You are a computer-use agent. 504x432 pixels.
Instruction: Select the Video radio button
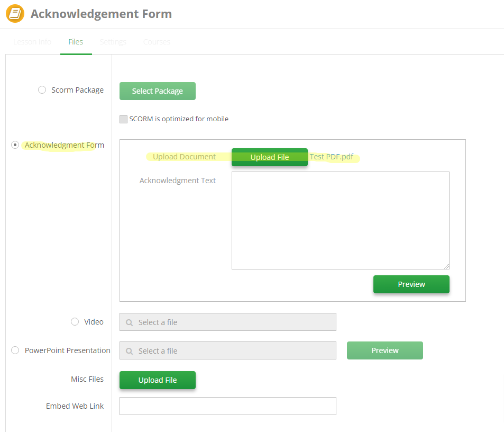tap(74, 321)
